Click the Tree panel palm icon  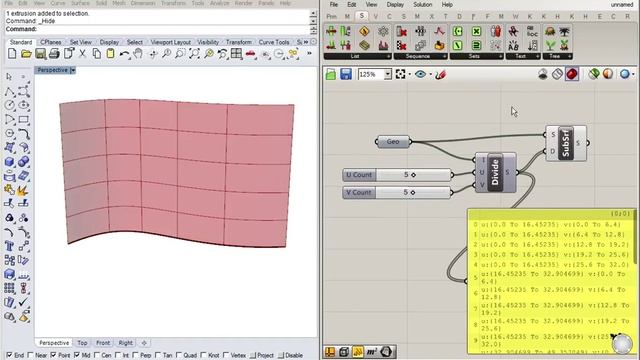point(564,32)
